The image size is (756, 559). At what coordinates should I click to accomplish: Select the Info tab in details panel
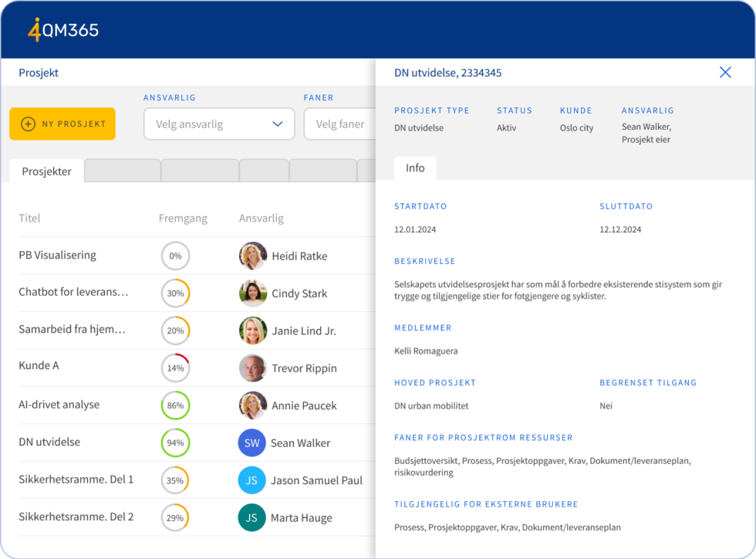[x=415, y=168]
